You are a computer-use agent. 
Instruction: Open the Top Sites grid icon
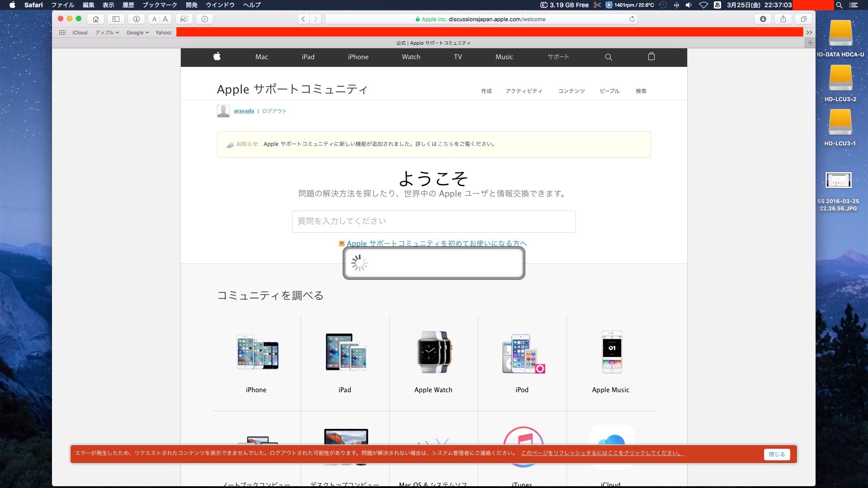click(x=62, y=33)
